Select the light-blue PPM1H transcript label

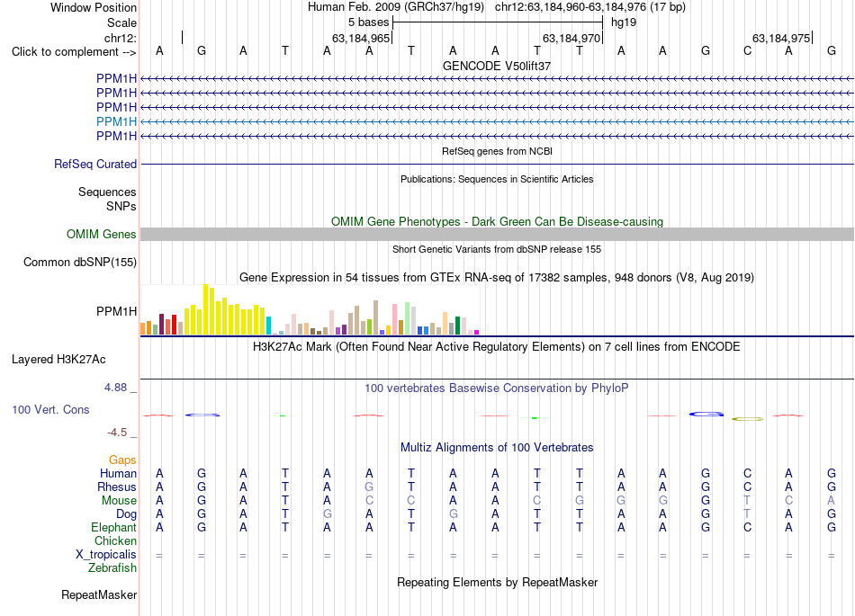[x=116, y=121]
